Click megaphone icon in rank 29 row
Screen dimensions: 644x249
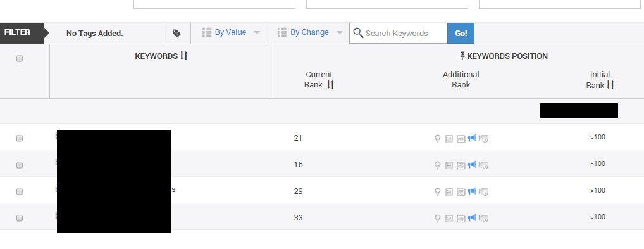(x=472, y=191)
